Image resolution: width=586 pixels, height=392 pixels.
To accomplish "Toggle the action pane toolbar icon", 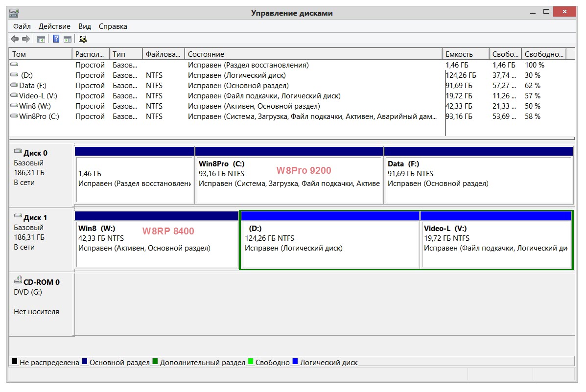I will tap(68, 39).
